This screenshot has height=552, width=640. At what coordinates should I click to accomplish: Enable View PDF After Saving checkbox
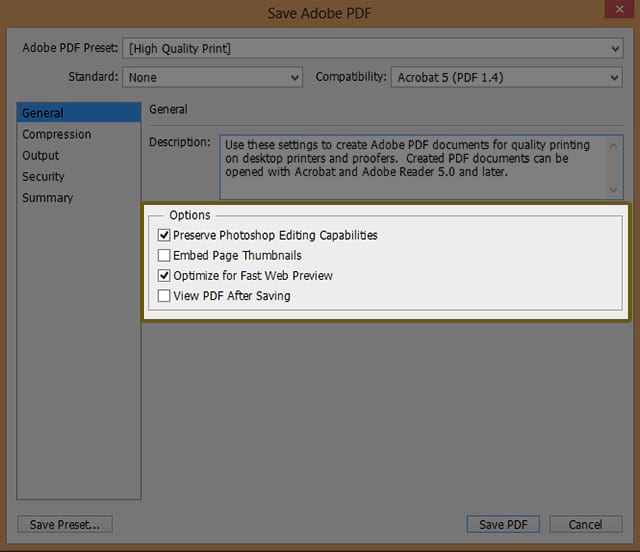pyautogui.click(x=164, y=296)
